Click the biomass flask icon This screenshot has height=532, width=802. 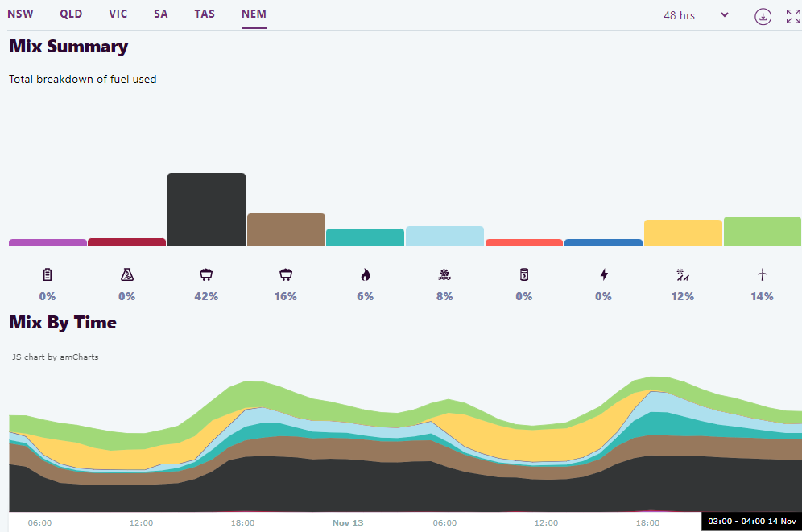coord(126,274)
